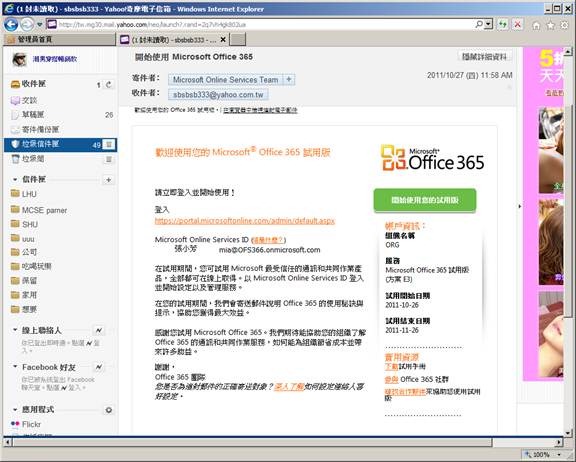Open the 參與 Office 365 community link

[392, 379]
